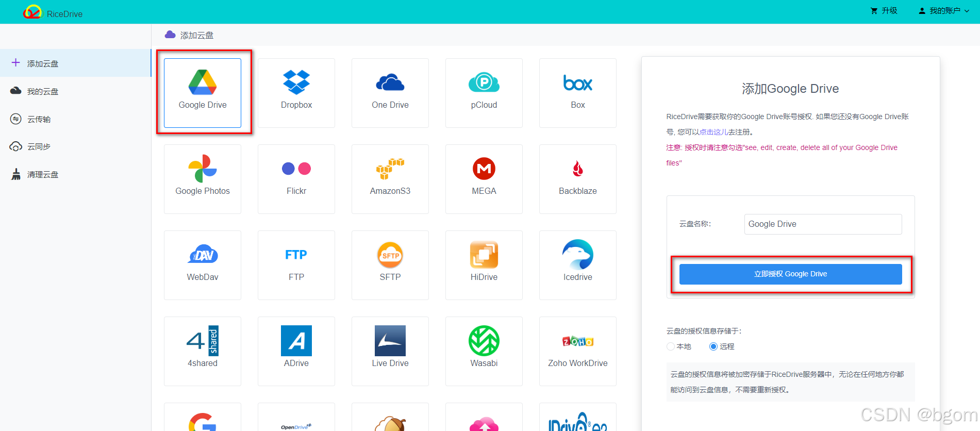
Task: Choose the ADrive icon
Action: [296, 341]
